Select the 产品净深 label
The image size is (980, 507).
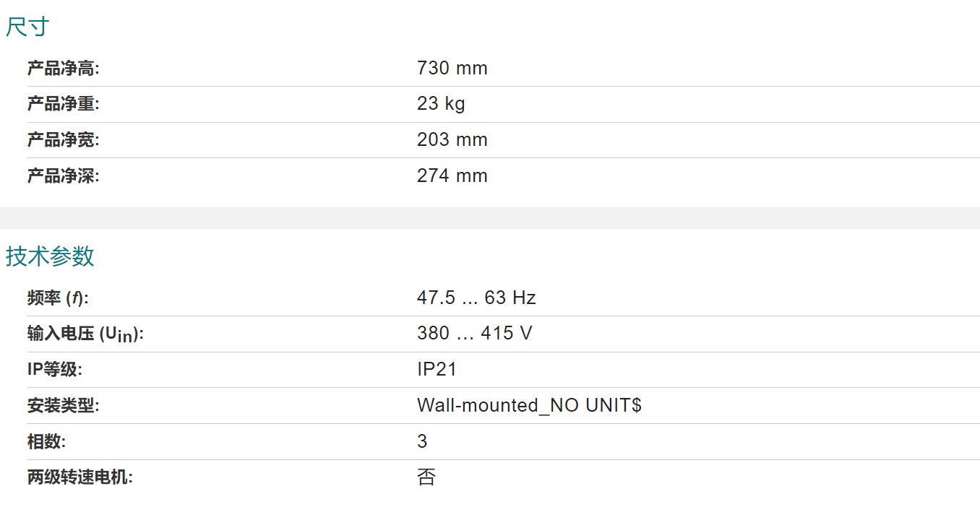[x=63, y=175]
